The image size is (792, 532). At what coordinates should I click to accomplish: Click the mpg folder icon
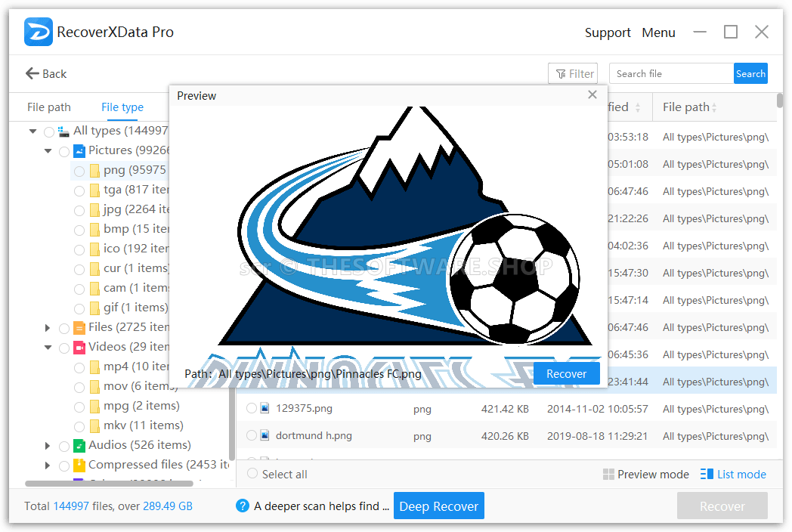click(94, 407)
